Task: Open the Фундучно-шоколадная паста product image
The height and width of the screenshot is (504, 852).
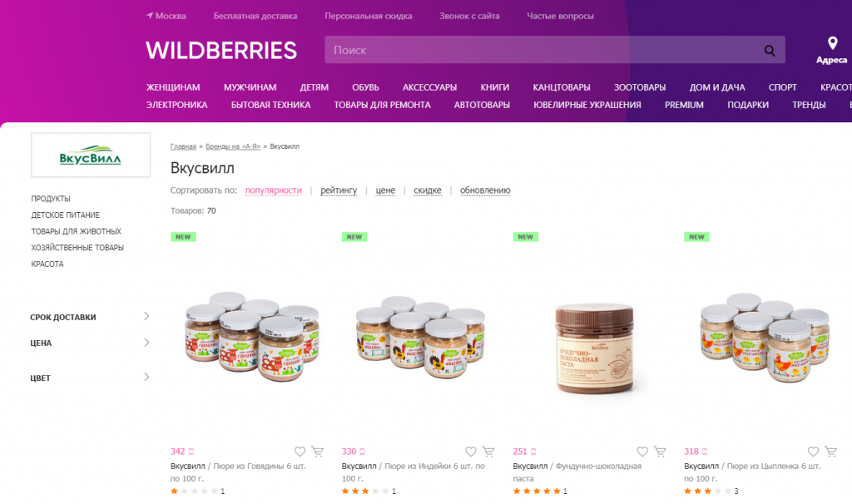Action: [x=595, y=348]
